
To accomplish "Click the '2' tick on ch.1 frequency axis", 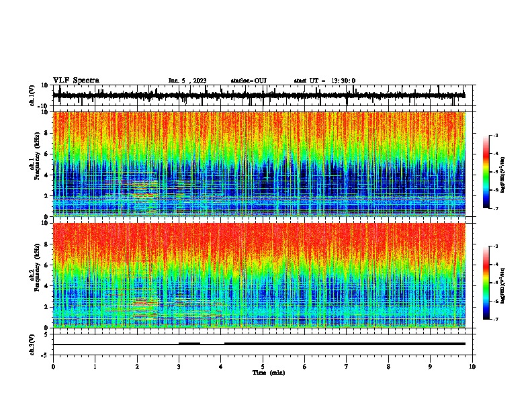I will click(47, 195).
